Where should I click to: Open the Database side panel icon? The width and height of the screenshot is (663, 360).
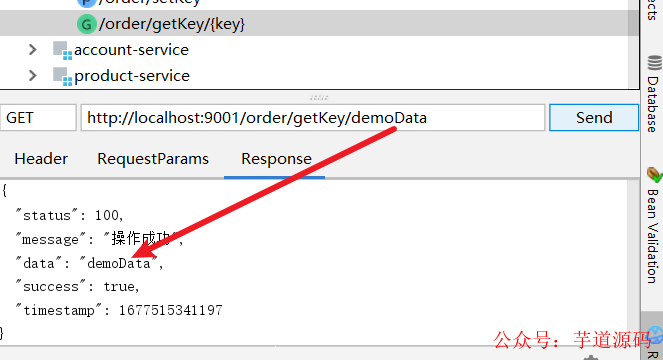[x=654, y=63]
